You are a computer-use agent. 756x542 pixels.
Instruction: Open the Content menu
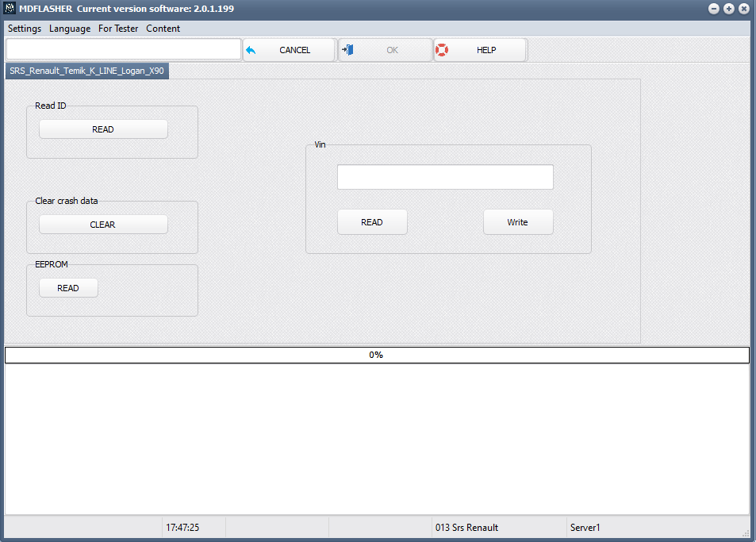click(163, 29)
